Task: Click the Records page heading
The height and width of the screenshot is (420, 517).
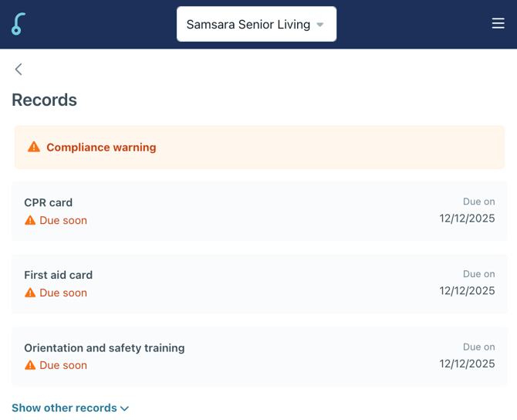Action: (x=44, y=100)
